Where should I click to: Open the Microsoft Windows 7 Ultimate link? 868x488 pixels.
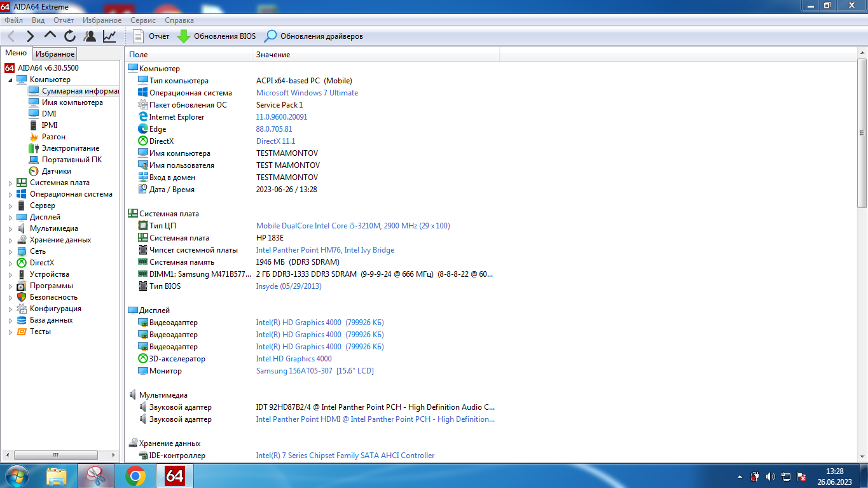click(307, 93)
